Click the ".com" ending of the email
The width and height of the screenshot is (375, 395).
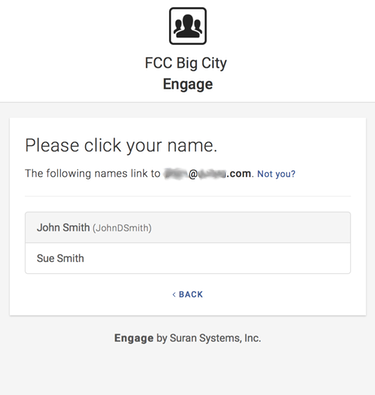coord(239,174)
